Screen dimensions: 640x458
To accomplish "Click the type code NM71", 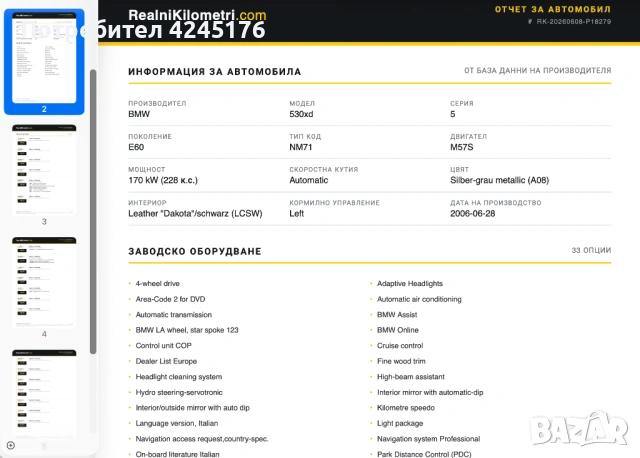I will [x=301, y=147].
